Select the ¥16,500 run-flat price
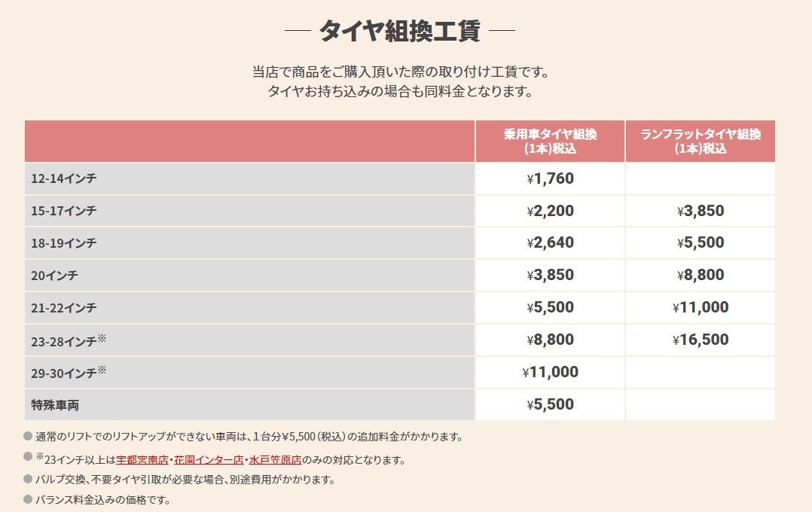This screenshot has height=512, width=812. 701,340
